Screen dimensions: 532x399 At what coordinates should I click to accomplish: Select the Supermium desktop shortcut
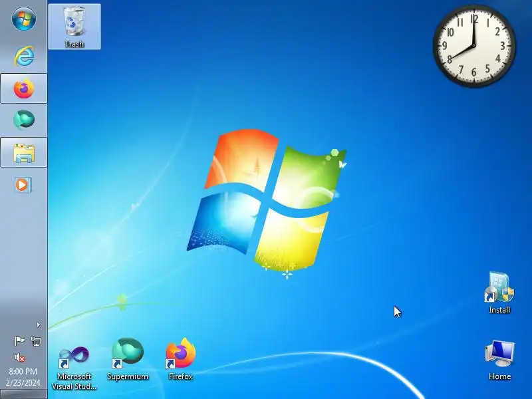coord(128,359)
